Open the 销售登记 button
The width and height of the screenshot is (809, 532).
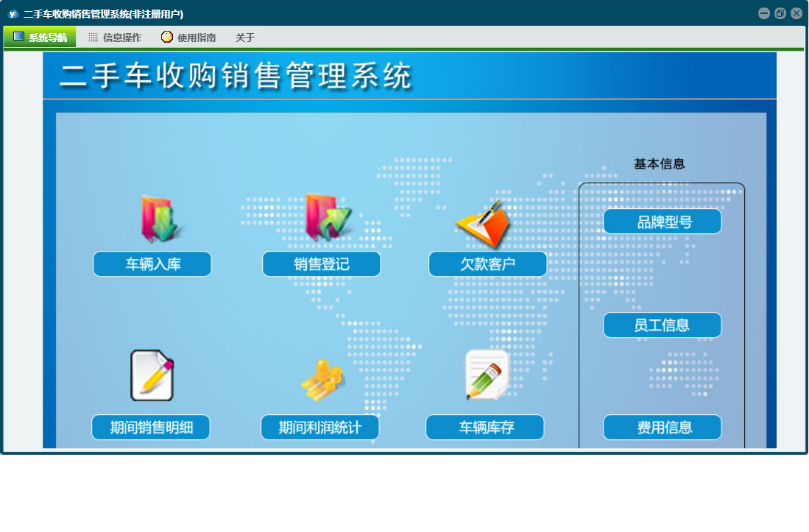coord(322,264)
